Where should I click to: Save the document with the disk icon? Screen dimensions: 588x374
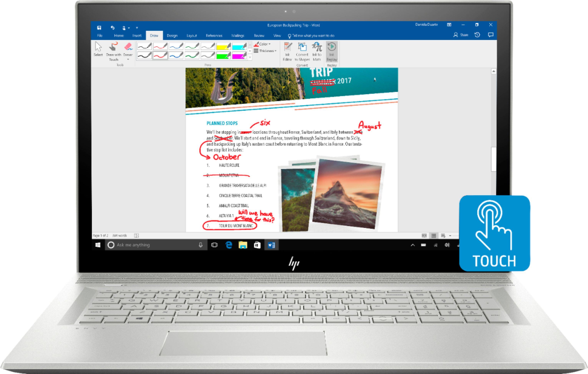[99, 28]
